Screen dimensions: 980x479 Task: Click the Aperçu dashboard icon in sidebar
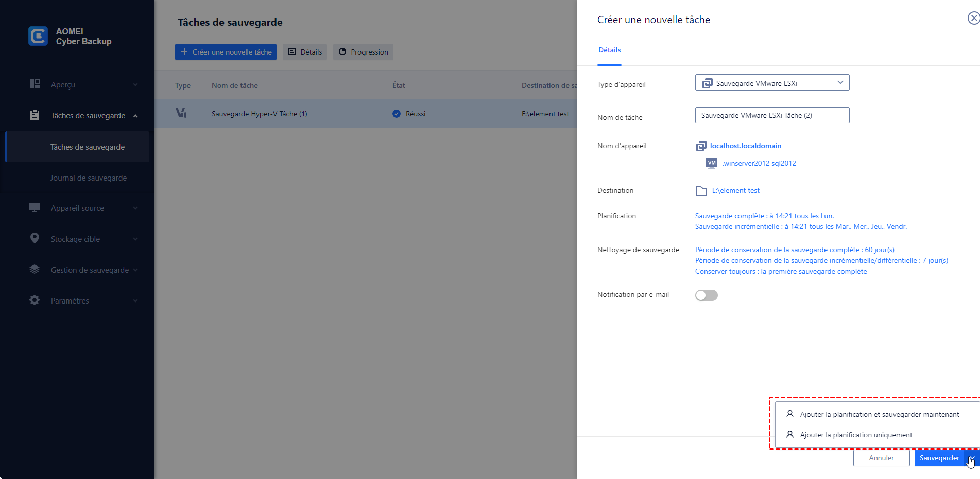pyautogui.click(x=35, y=84)
